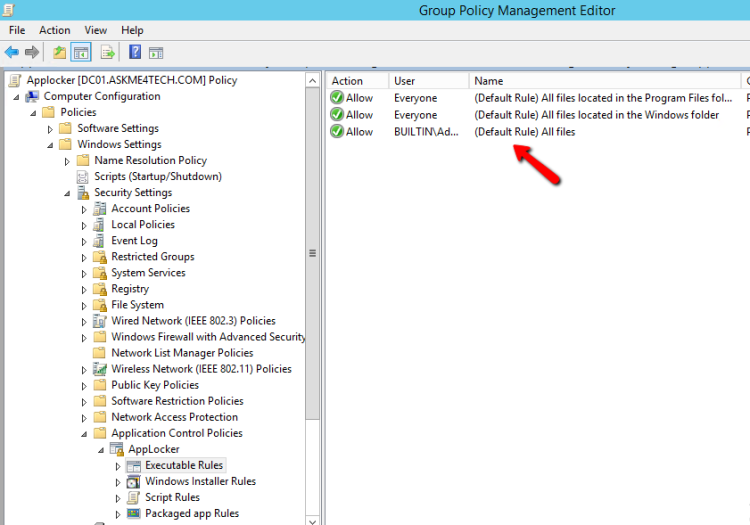
Task: Open Help via blue question mark icon
Action: point(135,52)
